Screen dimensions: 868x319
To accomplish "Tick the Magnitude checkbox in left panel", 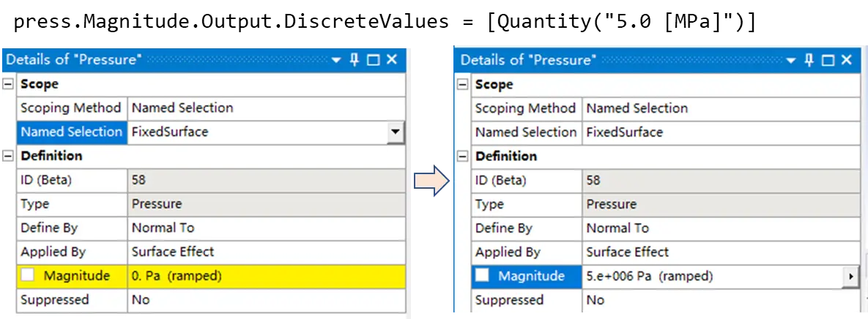I will [28, 275].
